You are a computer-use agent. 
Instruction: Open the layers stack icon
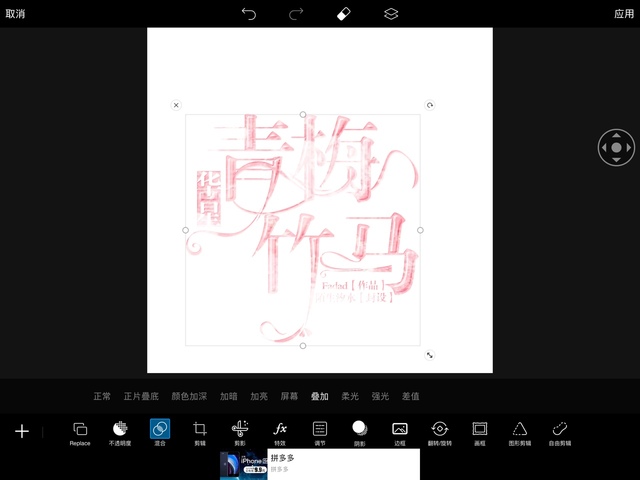391,14
